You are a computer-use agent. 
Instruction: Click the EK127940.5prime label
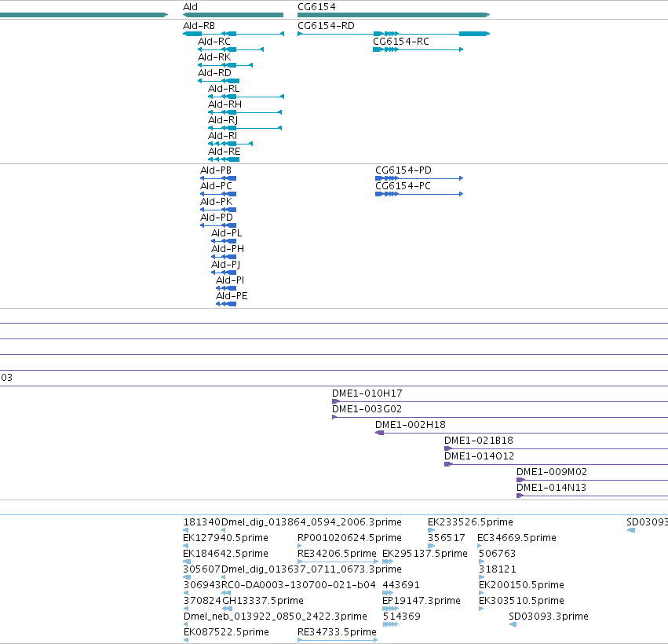click(225, 537)
